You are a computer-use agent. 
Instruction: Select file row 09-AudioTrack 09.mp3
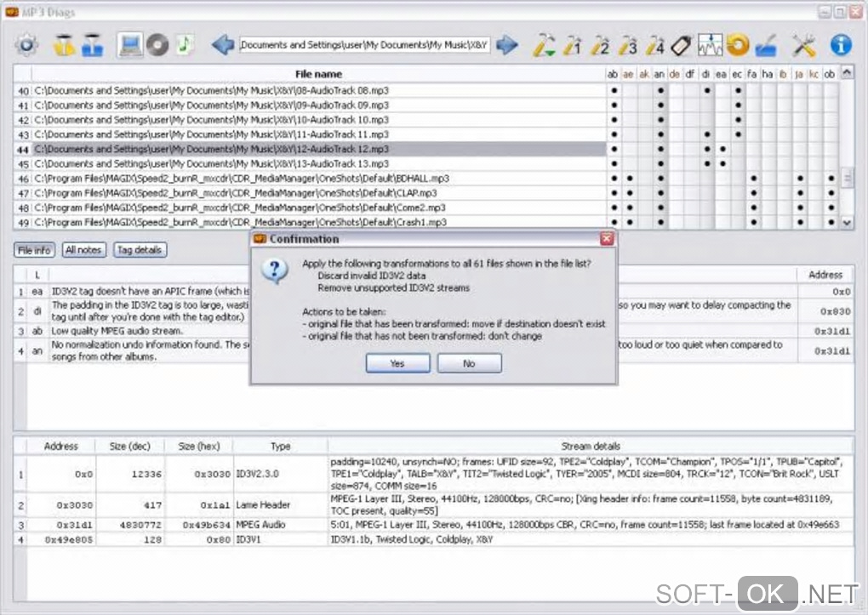click(318, 105)
